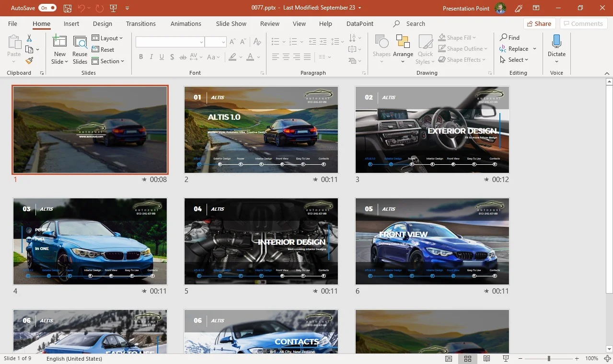Expand the Section dropdown menu
The image size is (613, 364).
108,61
